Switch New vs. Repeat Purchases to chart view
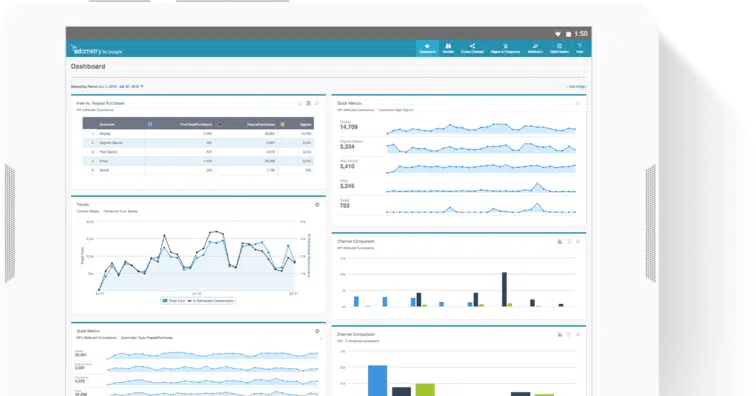The image size is (756, 396). [x=299, y=103]
